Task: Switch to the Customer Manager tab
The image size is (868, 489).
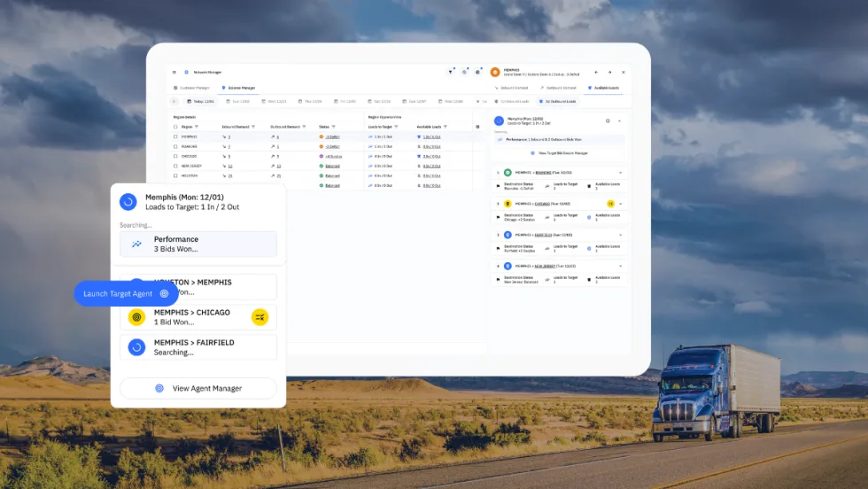Action: pos(191,88)
